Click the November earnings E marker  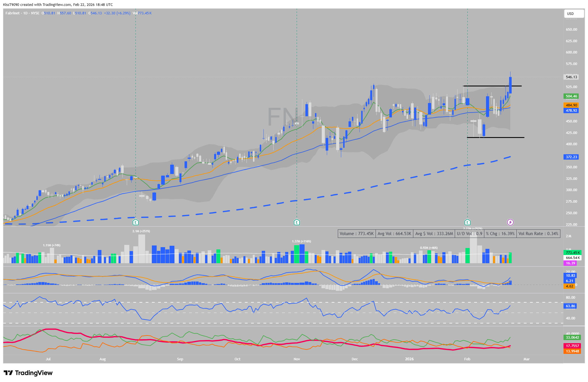tap(297, 222)
